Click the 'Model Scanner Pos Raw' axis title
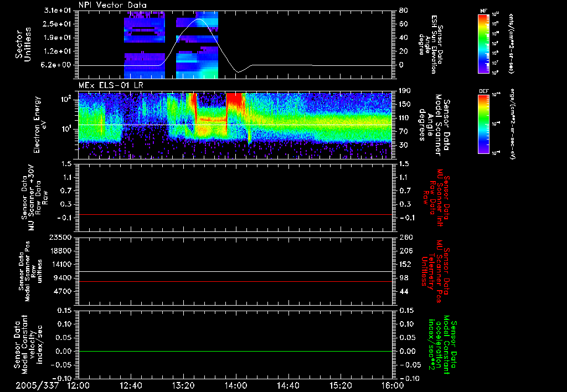Image resolution: width=567 pixels, height=392 pixels. (x=30, y=271)
